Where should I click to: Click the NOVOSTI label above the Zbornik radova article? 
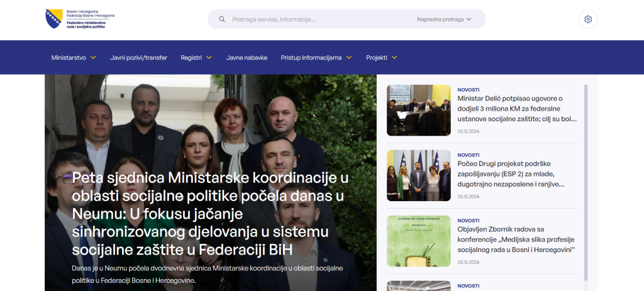468,221
